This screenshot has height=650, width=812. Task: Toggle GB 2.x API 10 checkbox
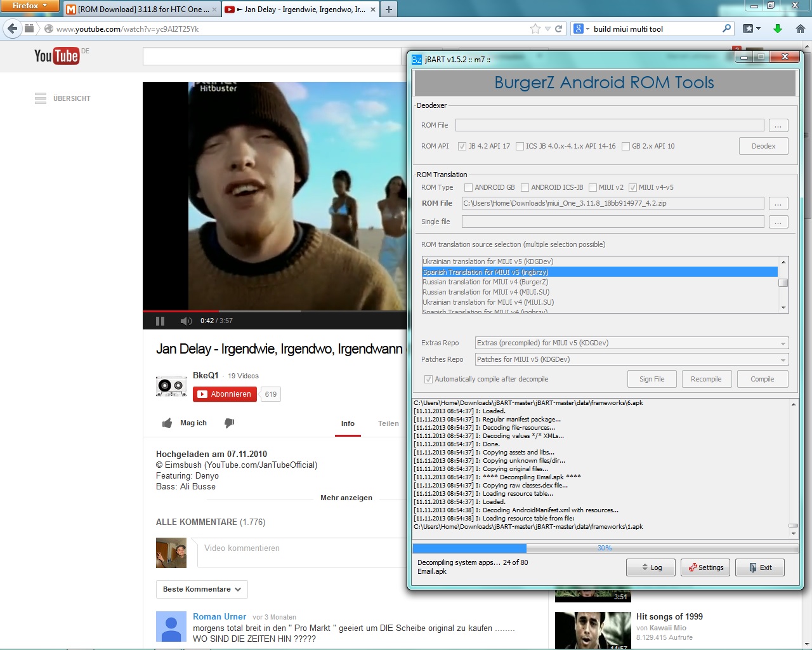point(625,146)
